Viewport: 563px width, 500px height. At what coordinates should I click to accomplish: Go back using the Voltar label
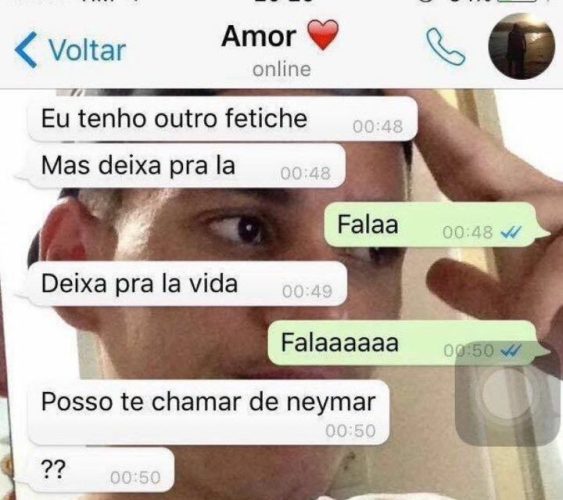click(87, 50)
